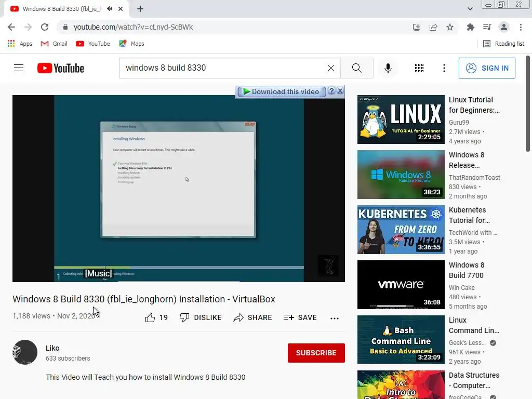Go back to previous page
The height and width of the screenshot is (399, 532).
coord(11,27)
